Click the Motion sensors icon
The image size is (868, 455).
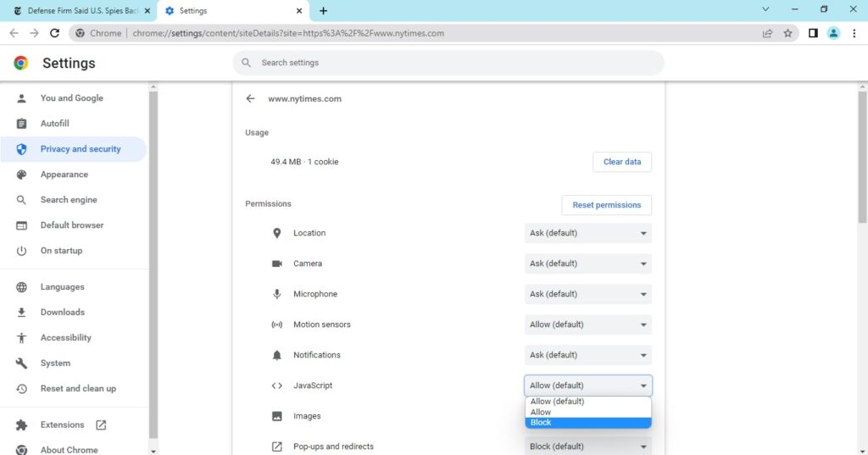tap(277, 325)
